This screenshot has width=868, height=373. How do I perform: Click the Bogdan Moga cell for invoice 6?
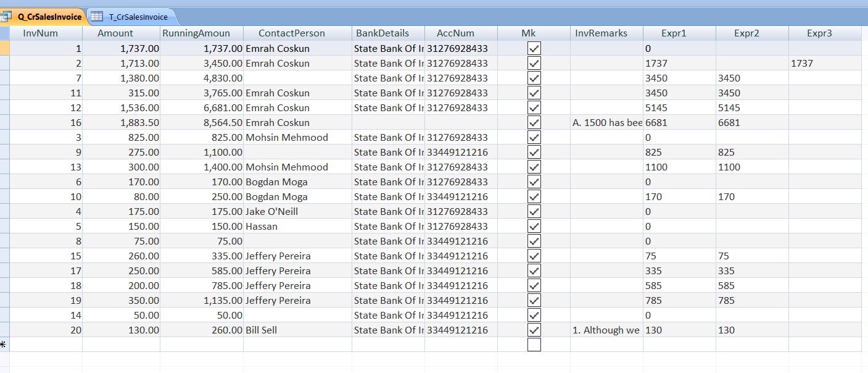pos(297,182)
